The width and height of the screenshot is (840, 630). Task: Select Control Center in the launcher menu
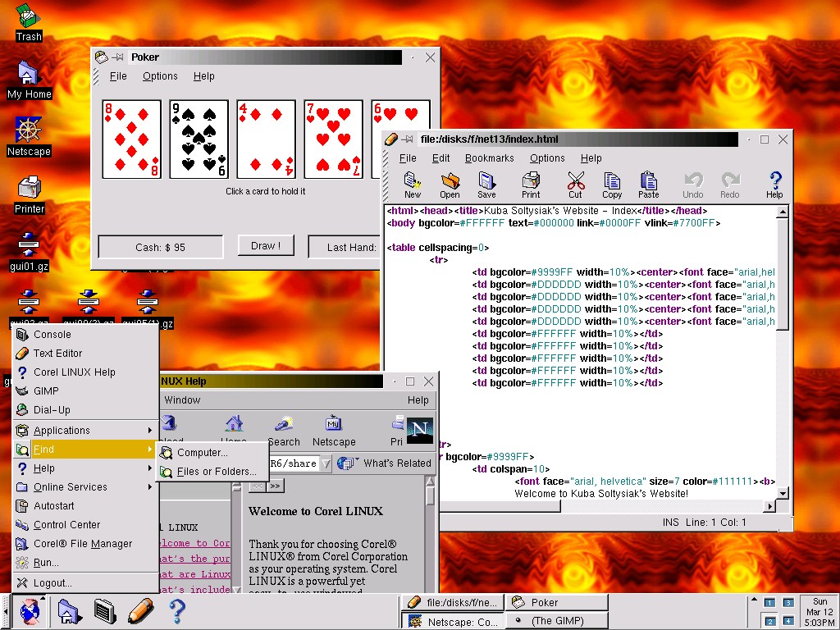(85, 525)
